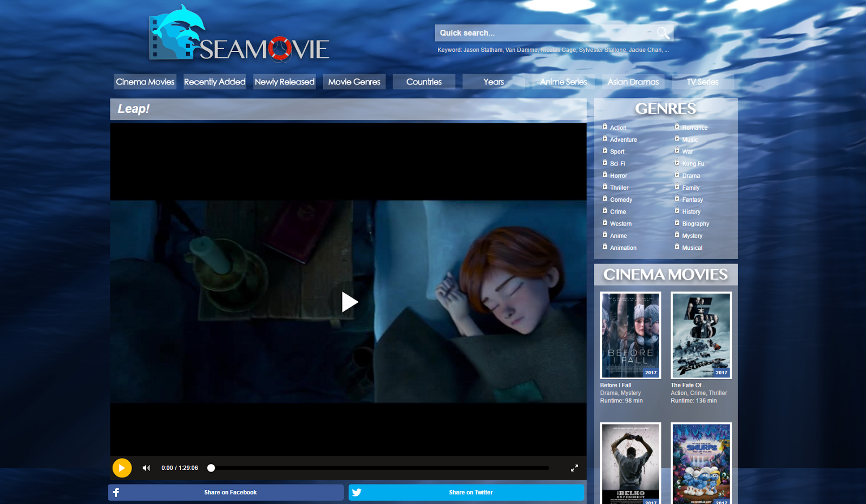View Biography genre movies
The image size is (866, 504).
coord(696,223)
